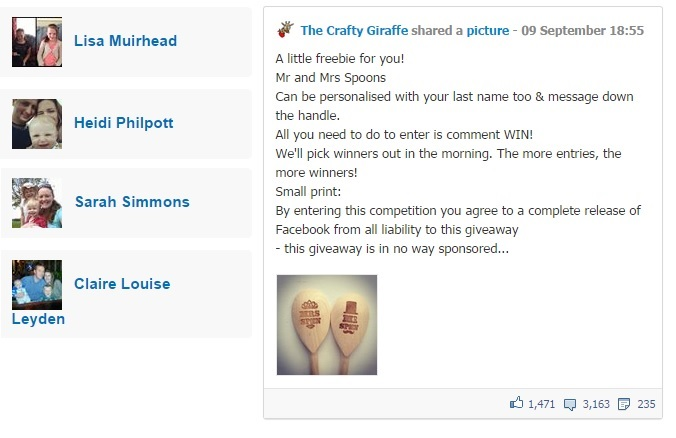Click the 09 September 18:55 timestamp
The height and width of the screenshot is (438, 676).
click(590, 31)
